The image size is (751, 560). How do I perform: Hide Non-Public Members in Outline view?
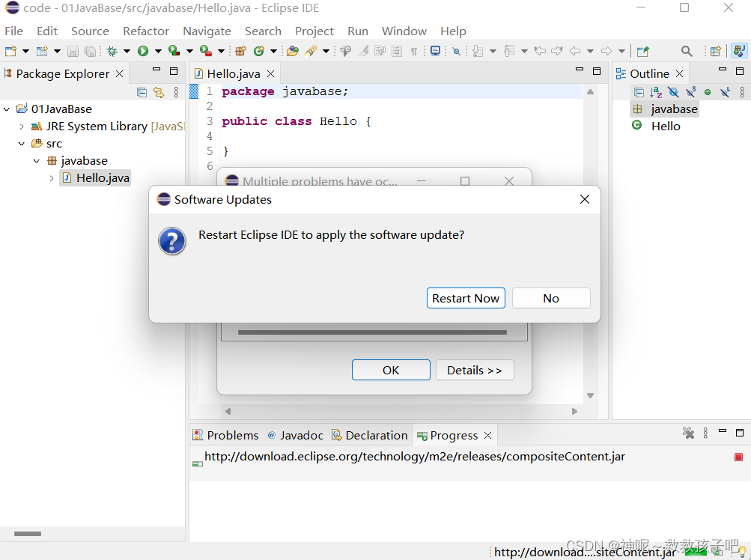(707, 91)
